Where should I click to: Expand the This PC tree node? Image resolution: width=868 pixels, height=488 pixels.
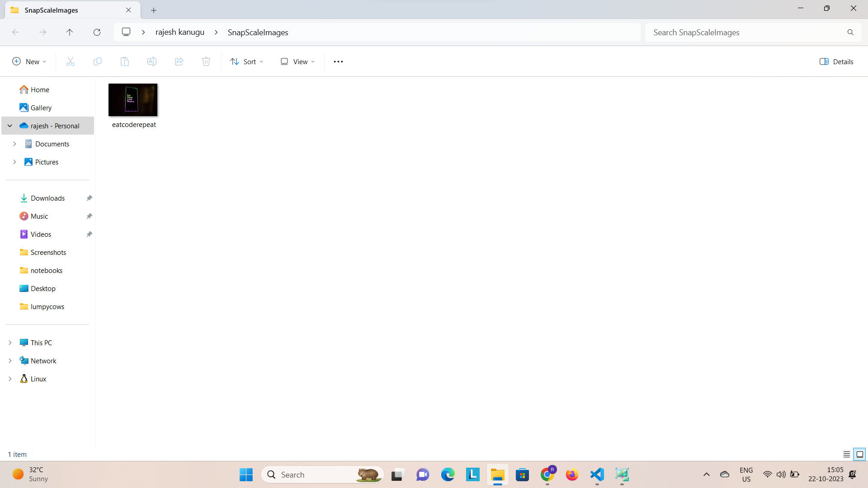[10, 343]
